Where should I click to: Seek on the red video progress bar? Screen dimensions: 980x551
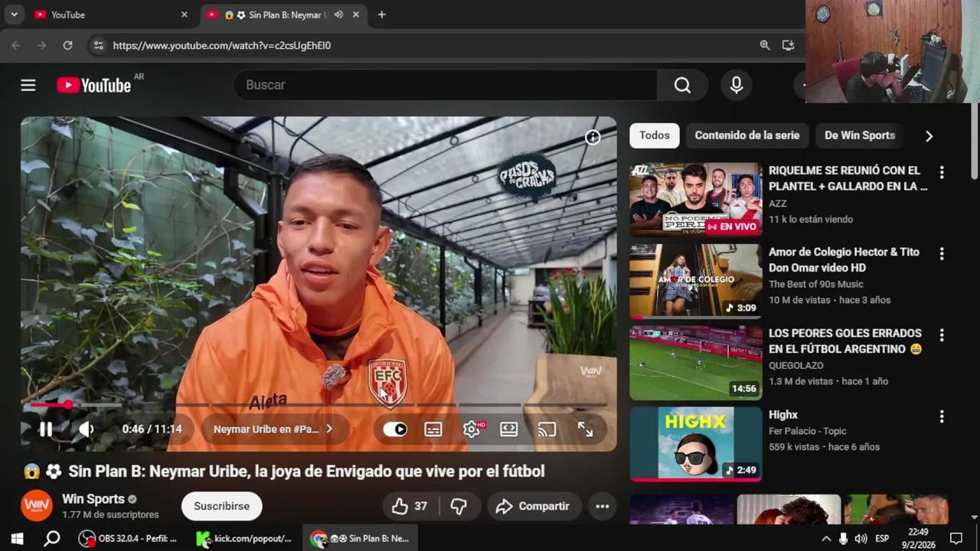(x=318, y=404)
